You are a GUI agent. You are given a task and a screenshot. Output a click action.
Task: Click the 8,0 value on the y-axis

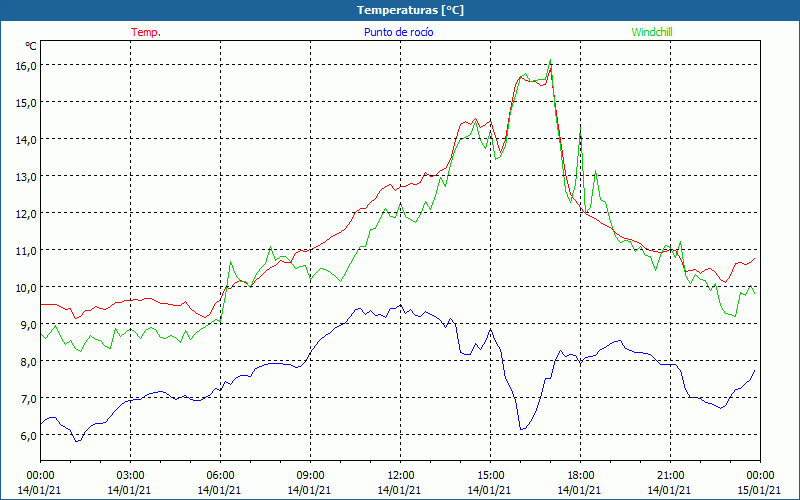[28, 361]
